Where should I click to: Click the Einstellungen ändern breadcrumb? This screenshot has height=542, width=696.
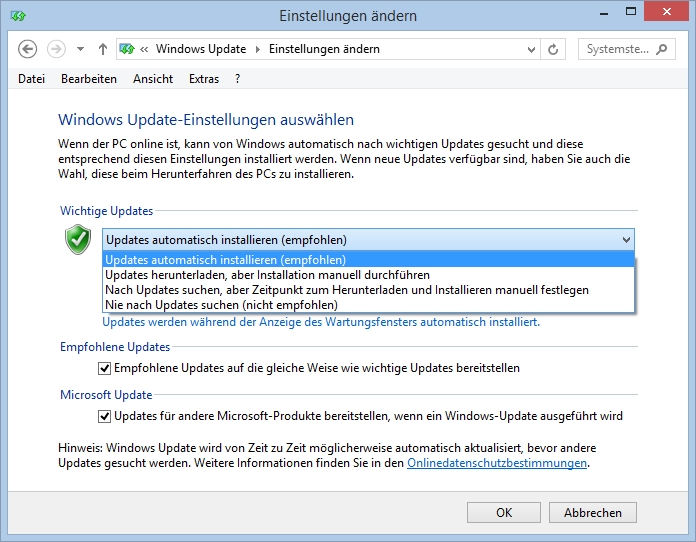click(x=324, y=49)
